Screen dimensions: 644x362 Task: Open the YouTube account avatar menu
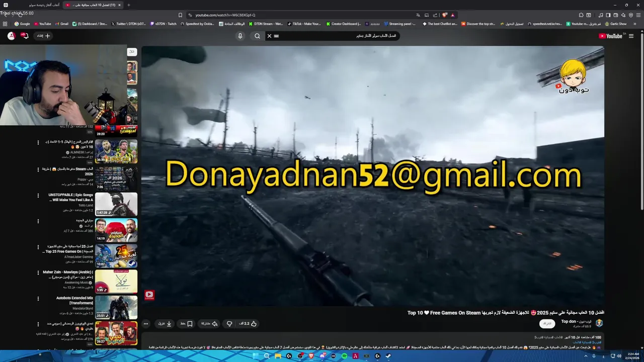tap(11, 36)
